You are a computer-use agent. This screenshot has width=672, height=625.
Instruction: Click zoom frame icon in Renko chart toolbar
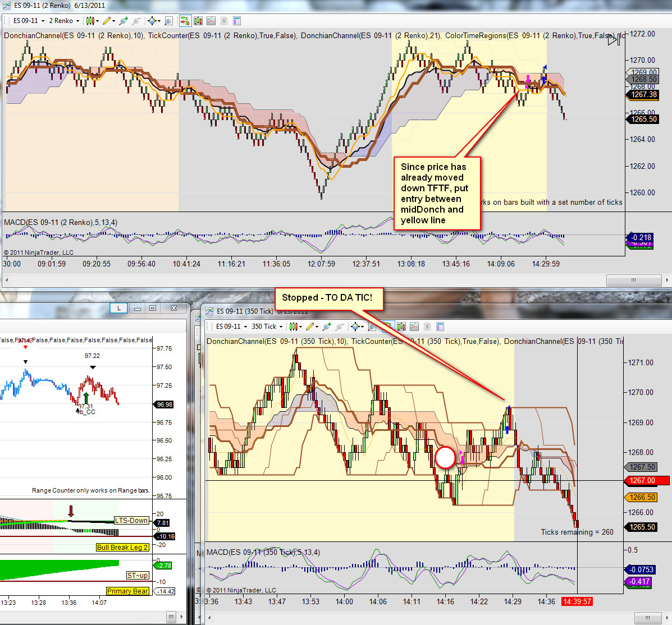(169, 21)
